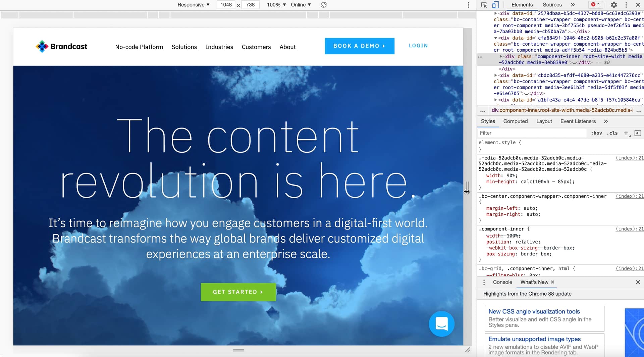644x357 pixels.
Task: Click the rotate device icon
Action: point(324,5)
